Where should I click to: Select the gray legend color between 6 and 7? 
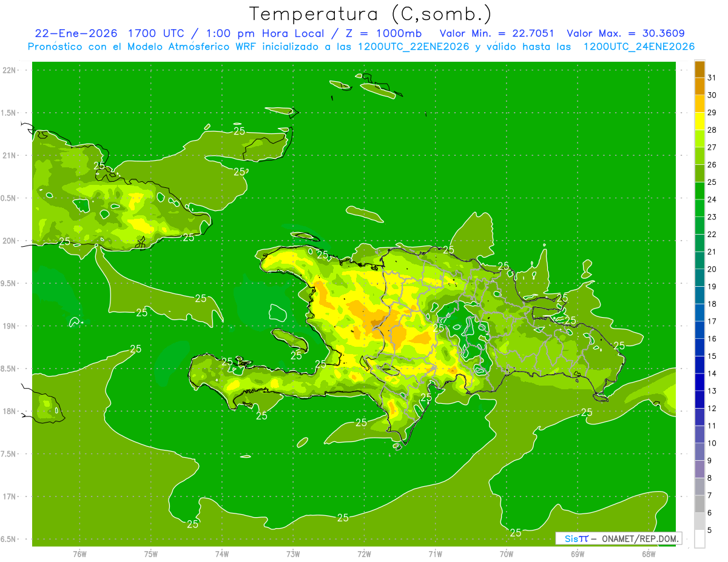coord(699,504)
